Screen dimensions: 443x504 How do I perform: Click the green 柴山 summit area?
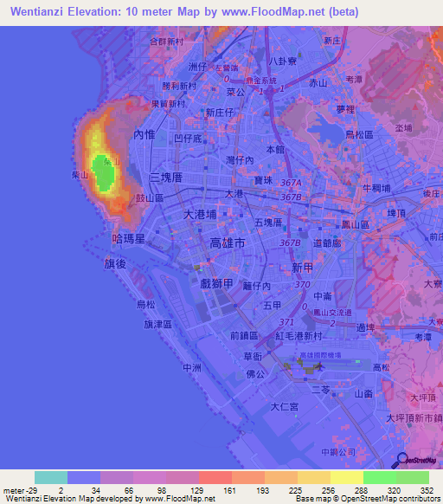click(x=104, y=173)
